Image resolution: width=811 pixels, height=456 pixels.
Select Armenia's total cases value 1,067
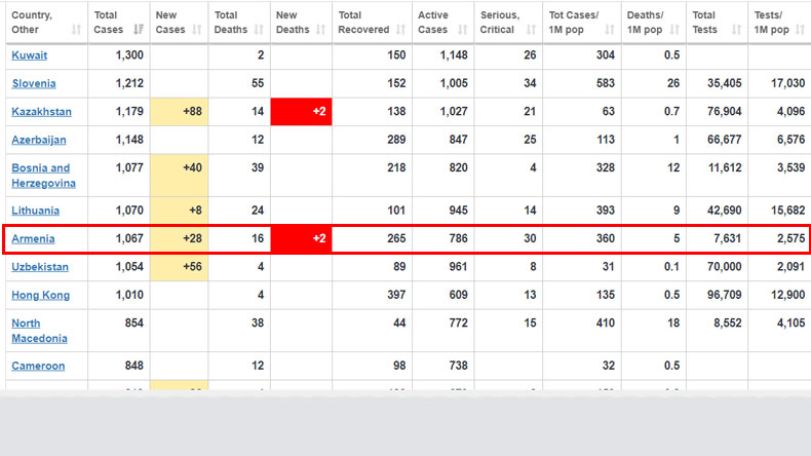(129, 238)
